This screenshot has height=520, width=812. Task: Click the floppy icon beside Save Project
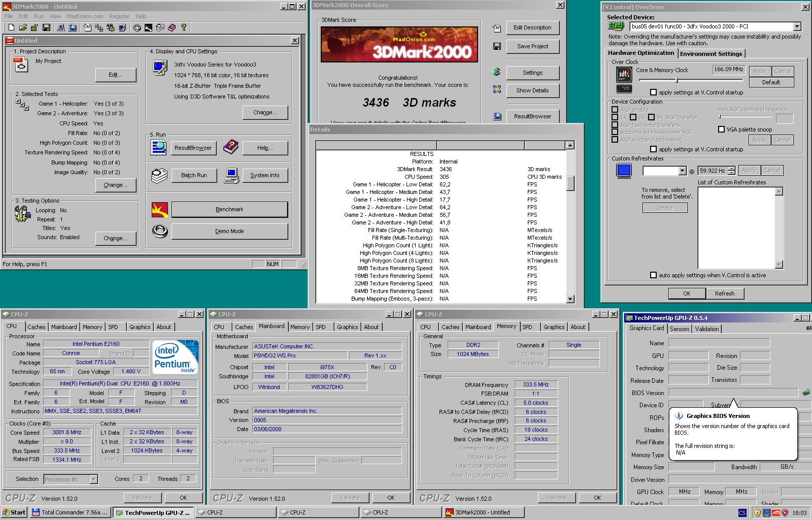click(x=497, y=46)
